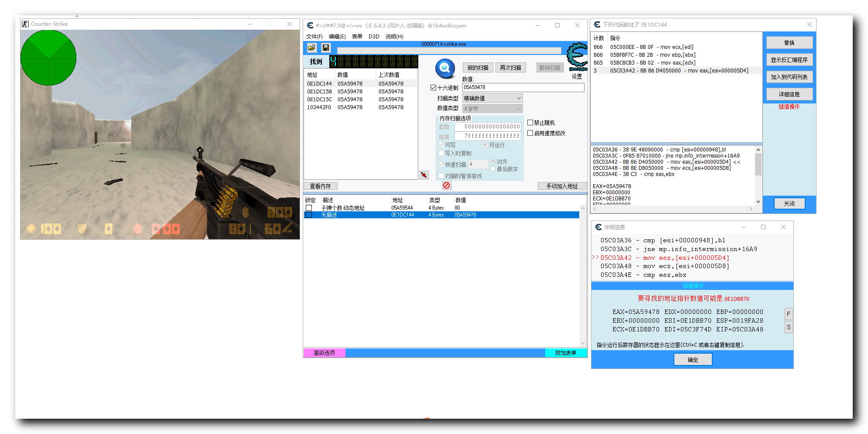This screenshot has width=868, height=434.
Task: Click the 替换 button
Action: click(x=789, y=43)
